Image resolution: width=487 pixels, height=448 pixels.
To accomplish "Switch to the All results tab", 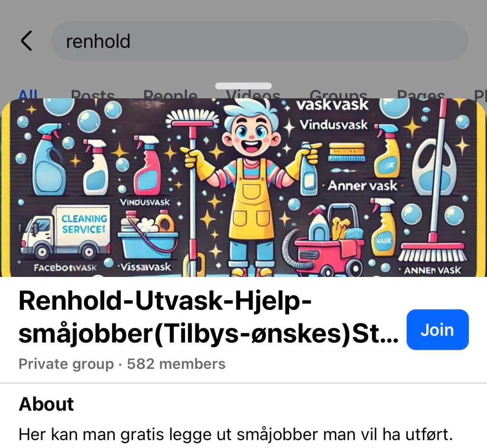I will pos(28,94).
